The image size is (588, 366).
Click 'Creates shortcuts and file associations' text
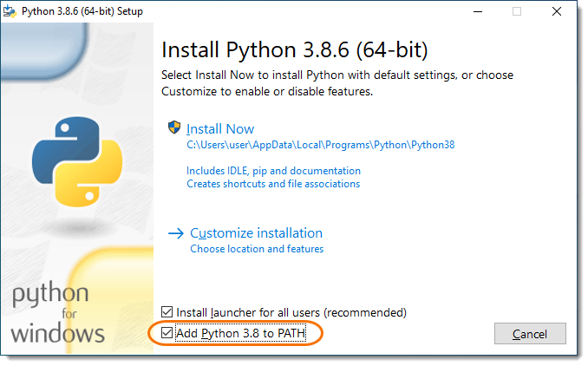click(273, 184)
